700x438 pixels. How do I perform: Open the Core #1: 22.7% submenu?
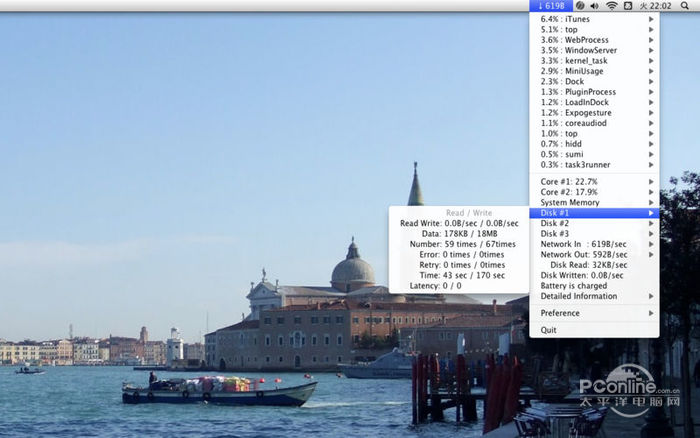[594, 182]
